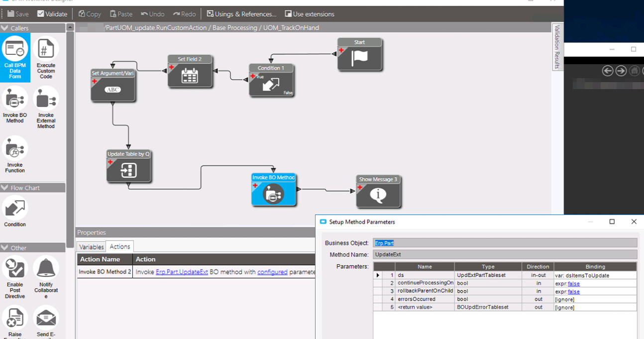Viewport: 644px width, 339px height.
Task: Click the Save button in toolbar
Action: coord(18,14)
